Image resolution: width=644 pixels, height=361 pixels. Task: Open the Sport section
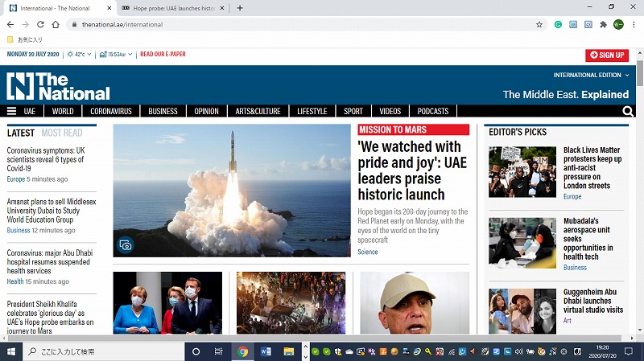click(x=353, y=111)
